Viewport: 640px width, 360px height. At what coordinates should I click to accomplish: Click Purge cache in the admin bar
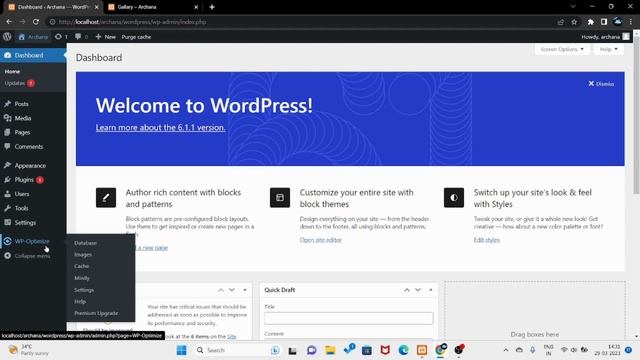[136, 37]
